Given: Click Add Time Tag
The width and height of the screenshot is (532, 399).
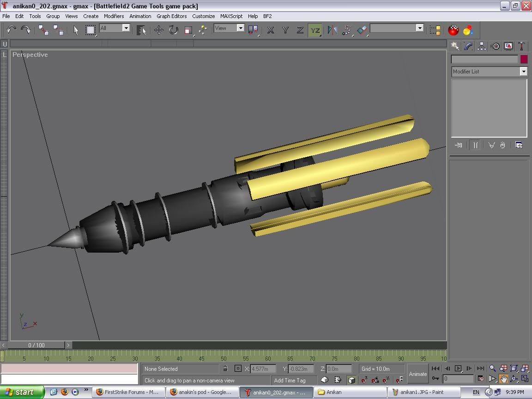Looking at the screenshot, I should pyautogui.click(x=290, y=381).
